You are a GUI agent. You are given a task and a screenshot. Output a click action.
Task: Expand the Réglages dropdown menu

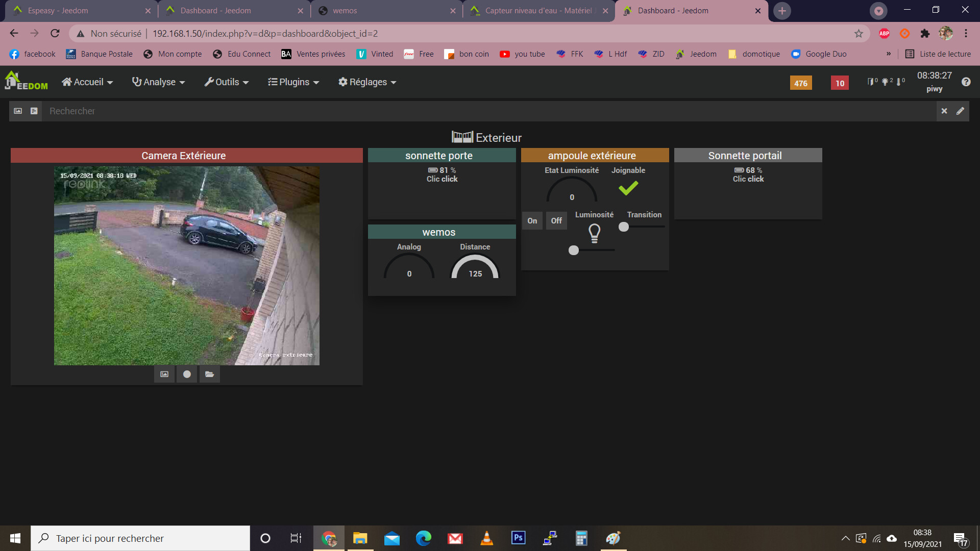point(367,82)
